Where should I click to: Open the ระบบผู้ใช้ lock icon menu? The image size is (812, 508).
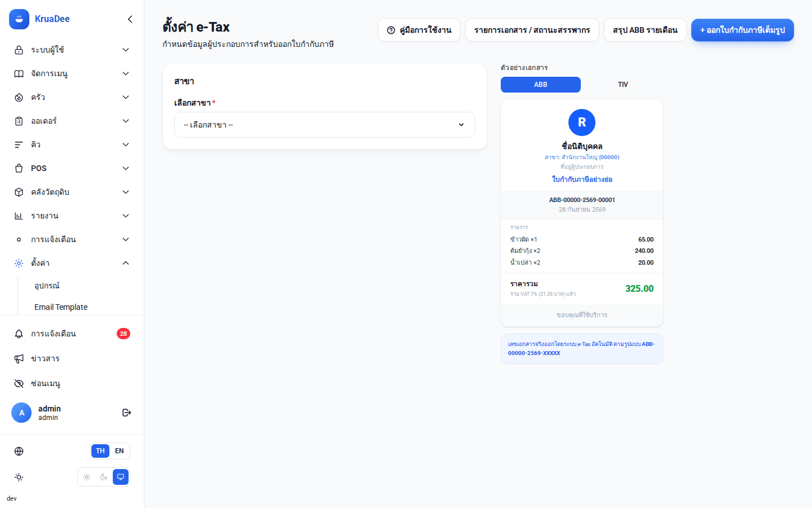(x=19, y=50)
